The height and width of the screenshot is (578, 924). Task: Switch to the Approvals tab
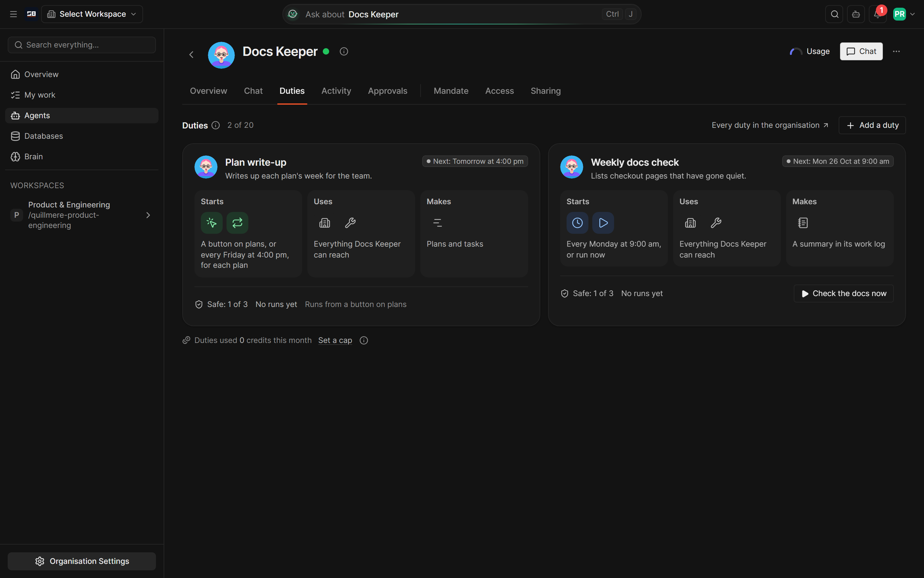point(388,91)
